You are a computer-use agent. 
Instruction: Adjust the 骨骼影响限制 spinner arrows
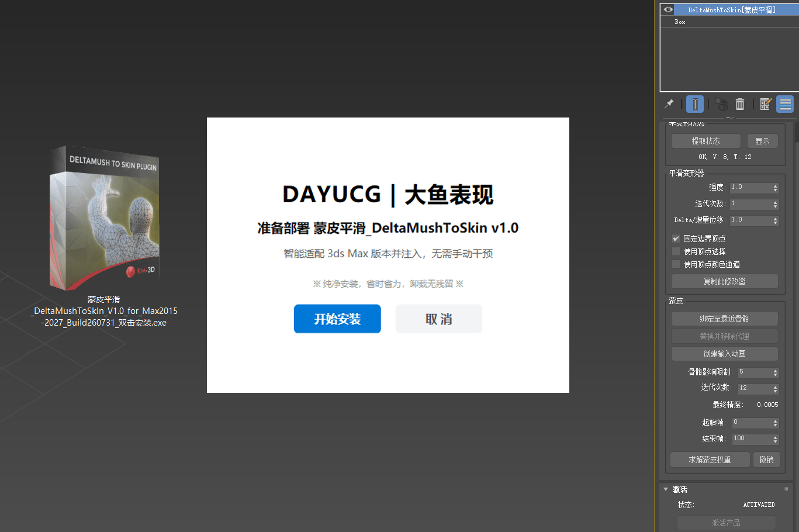pyautogui.click(x=776, y=372)
